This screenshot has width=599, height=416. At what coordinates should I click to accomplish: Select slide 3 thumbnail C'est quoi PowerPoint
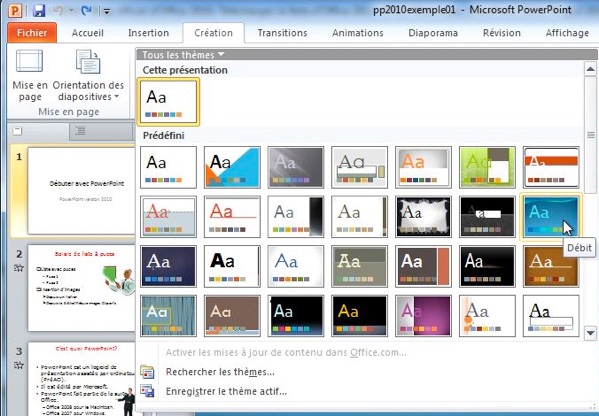pyautogui.click(x=81, y=379)
